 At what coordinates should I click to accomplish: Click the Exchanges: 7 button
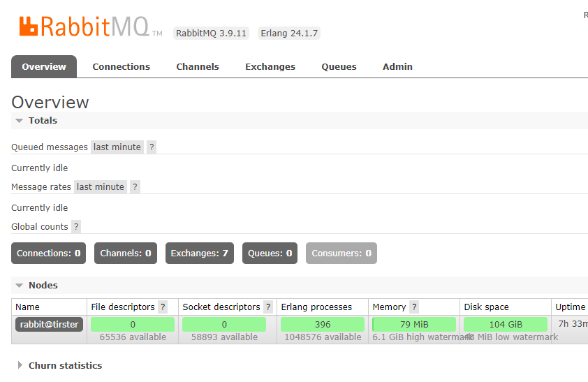click(x=200, y=254)
